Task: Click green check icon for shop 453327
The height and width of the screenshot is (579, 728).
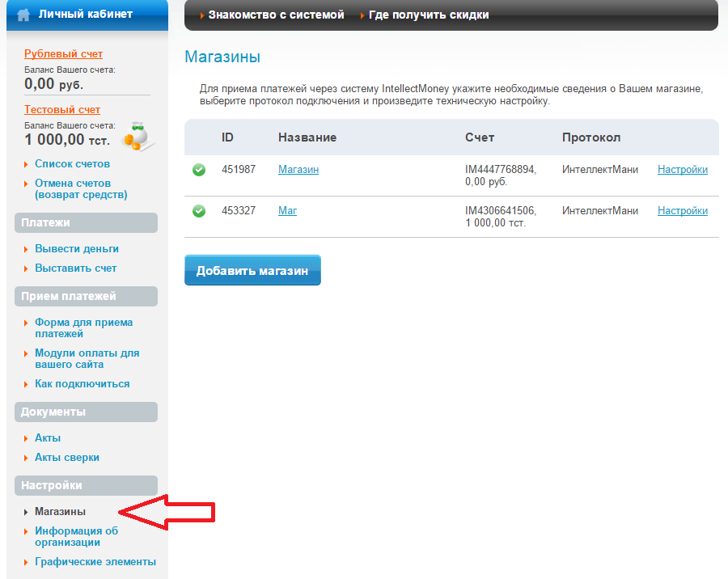Action: pyautogui.click(x=199, y=211)
